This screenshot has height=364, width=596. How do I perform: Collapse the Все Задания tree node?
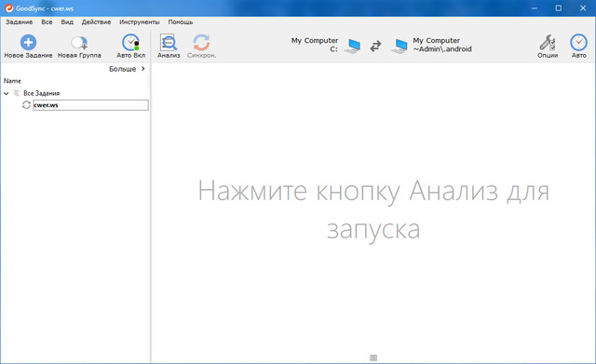pyautogui.click(x=7, y=93)
